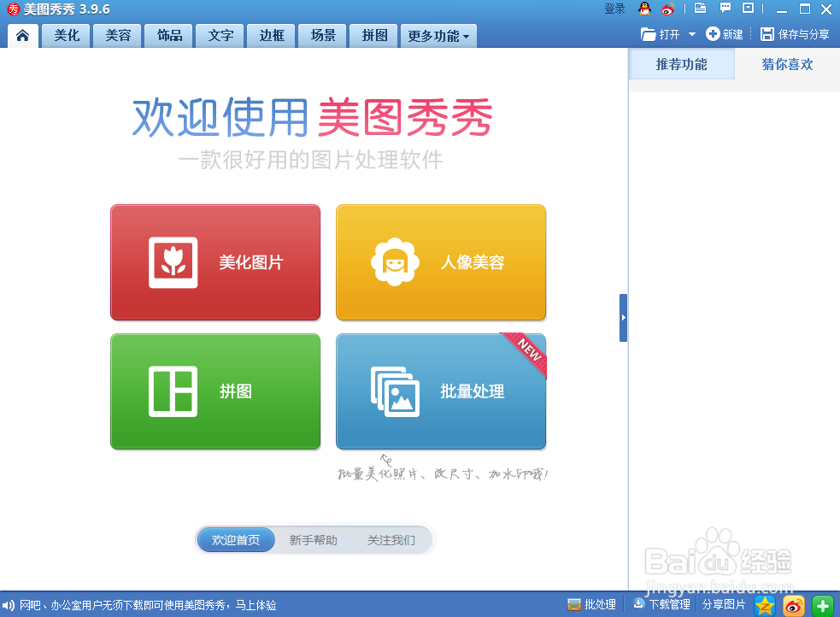This screenshot has height=617, width=840.
Task: Click the stacked pictures batch icon
Action: (x=395, y=391)
